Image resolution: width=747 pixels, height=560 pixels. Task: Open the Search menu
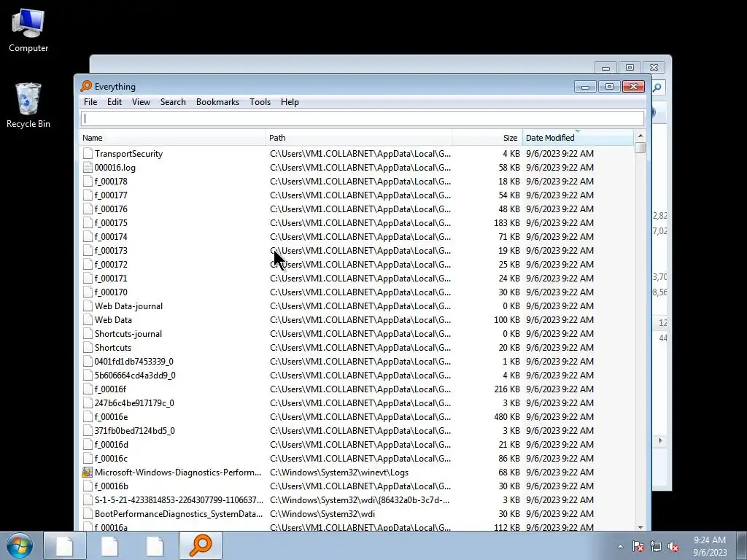pos(173,102)
